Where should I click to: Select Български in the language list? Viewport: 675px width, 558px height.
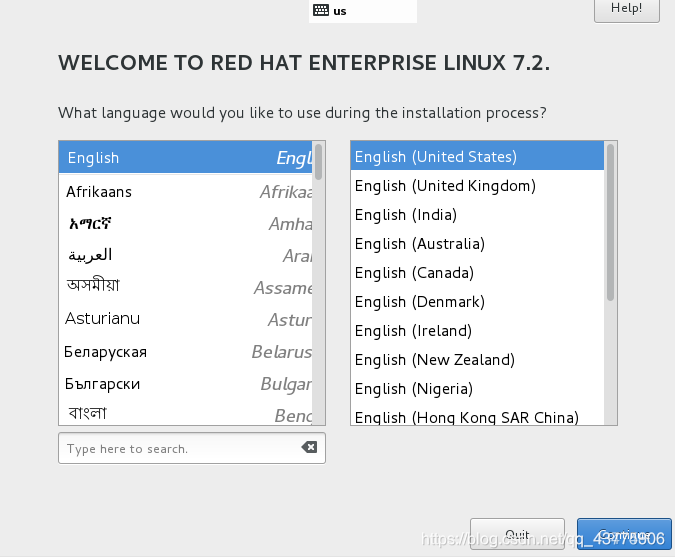186,383
